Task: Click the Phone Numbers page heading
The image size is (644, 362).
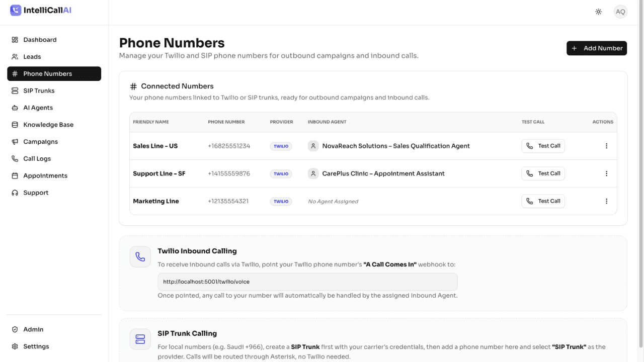Action: coord(172,43)
